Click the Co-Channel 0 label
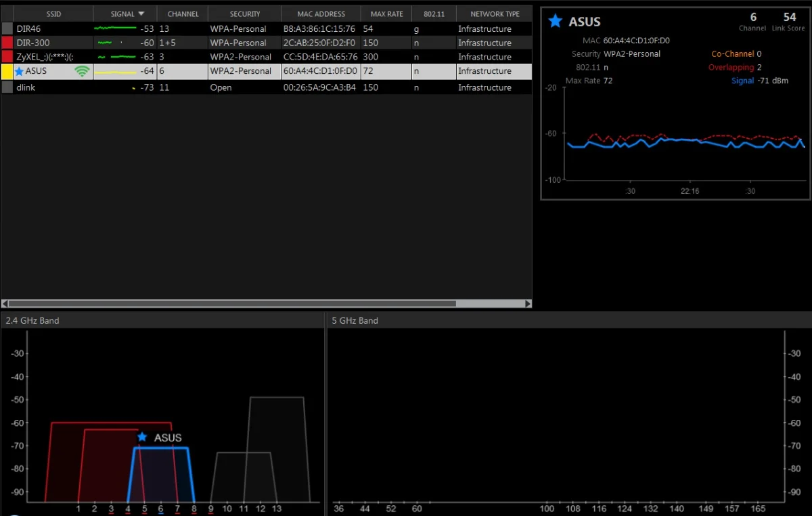Screen dimensions: 812x516 click(736, 53)
